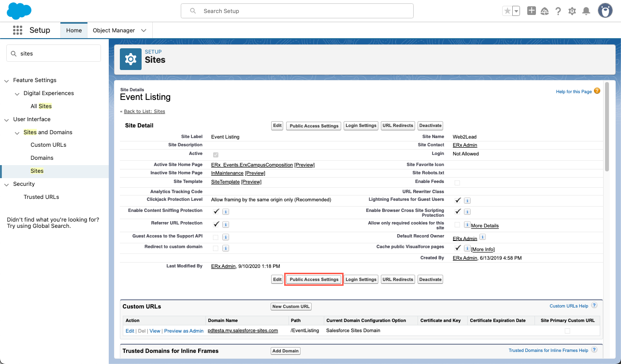Collapse the Feature Settings section
This screenshot has width=621, height=364.
pyautogui.click(x=7, y=81)
